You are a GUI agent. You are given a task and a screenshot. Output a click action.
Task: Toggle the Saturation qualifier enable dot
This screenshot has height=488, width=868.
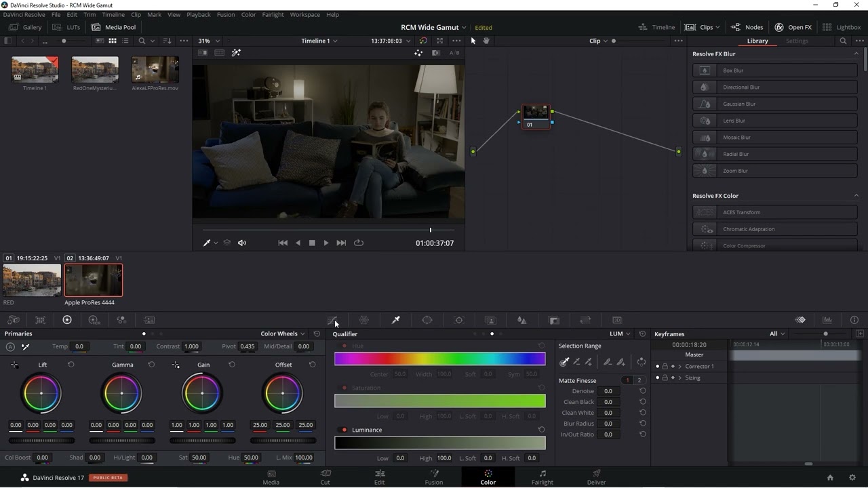click(x=344, y=388)
